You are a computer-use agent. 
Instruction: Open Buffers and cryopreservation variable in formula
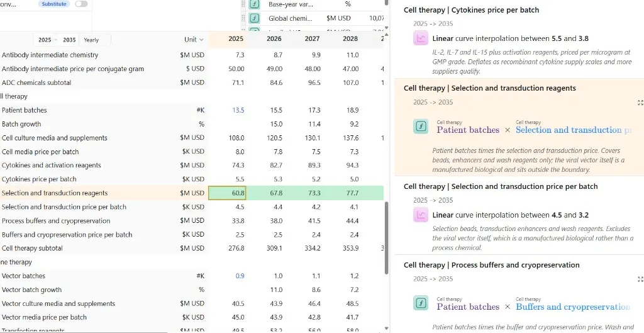(572, 307)
